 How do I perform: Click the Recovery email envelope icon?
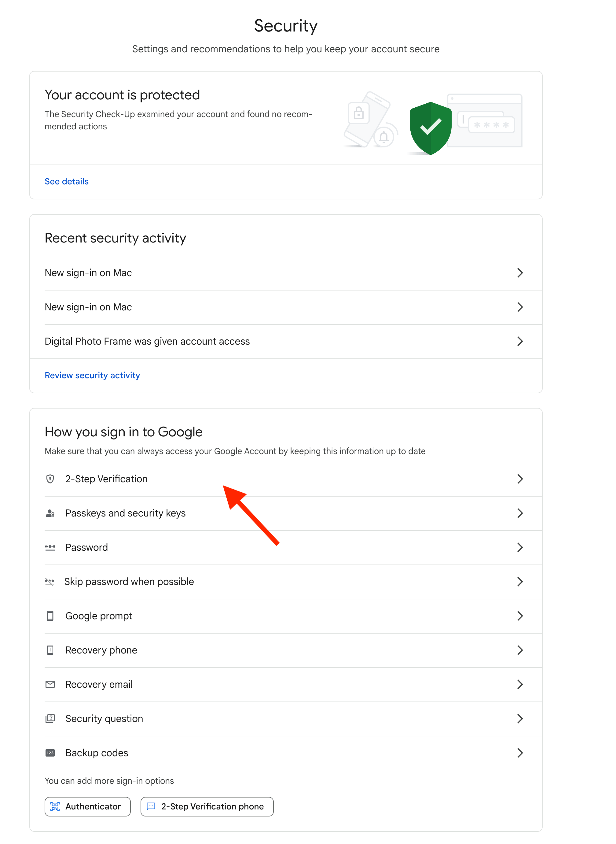(50, 684)
